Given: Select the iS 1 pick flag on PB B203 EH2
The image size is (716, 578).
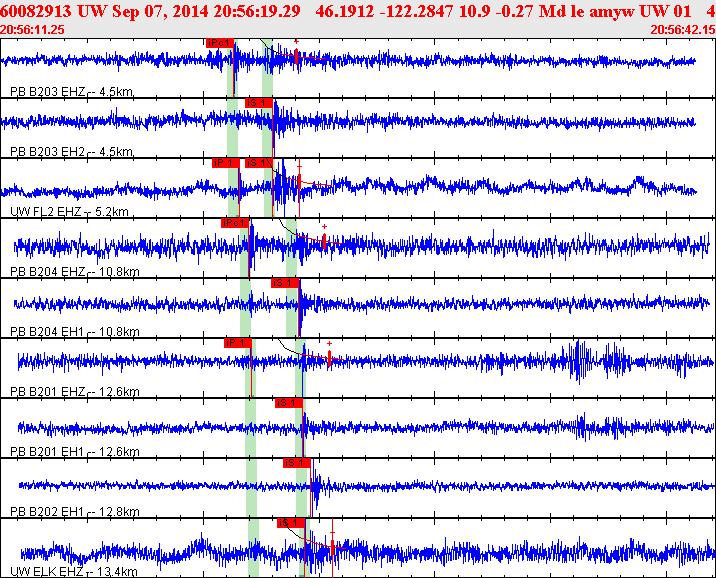Looking at the screenshot, I should 258,103.
